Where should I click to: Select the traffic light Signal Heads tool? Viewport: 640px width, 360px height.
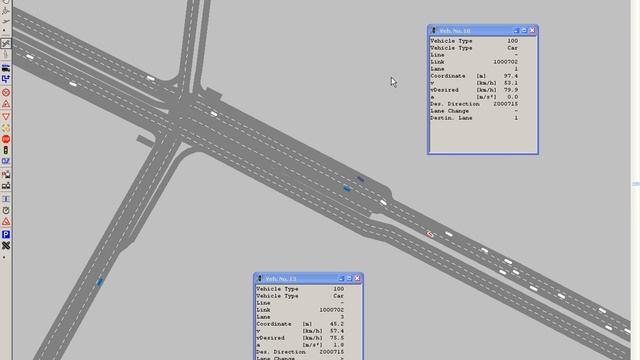pyautogui.click(x=6, y=150)
